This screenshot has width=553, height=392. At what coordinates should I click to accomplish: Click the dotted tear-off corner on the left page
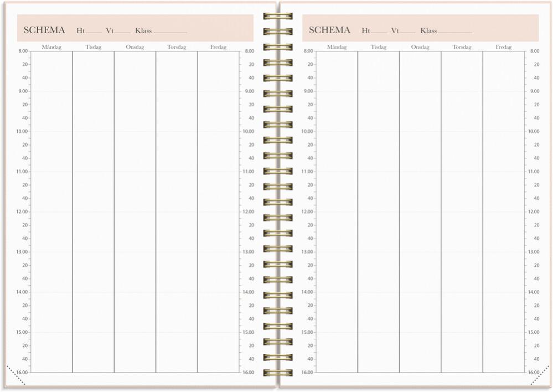pos(15,375)
